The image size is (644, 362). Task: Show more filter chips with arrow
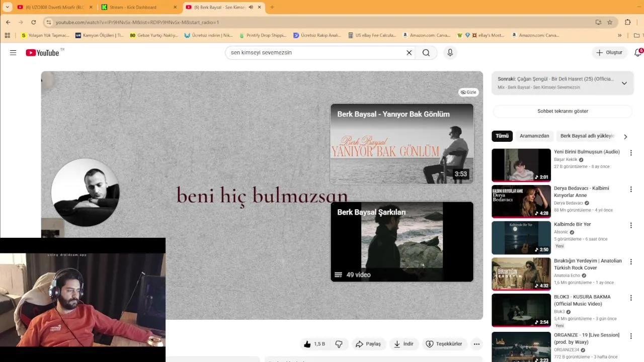pyautogui.click(x=625, y=137)
